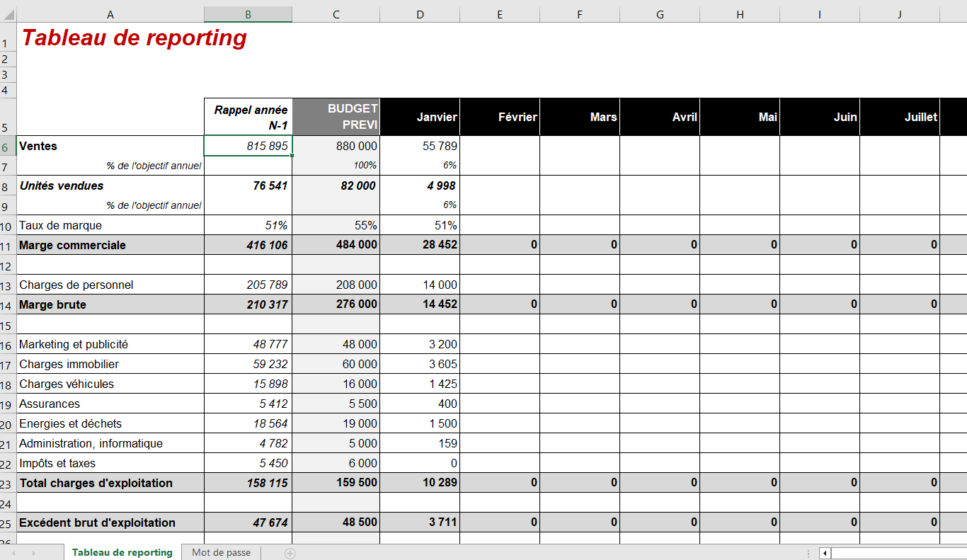
Task: Select January sales cell 55 789
Action: 420,146
